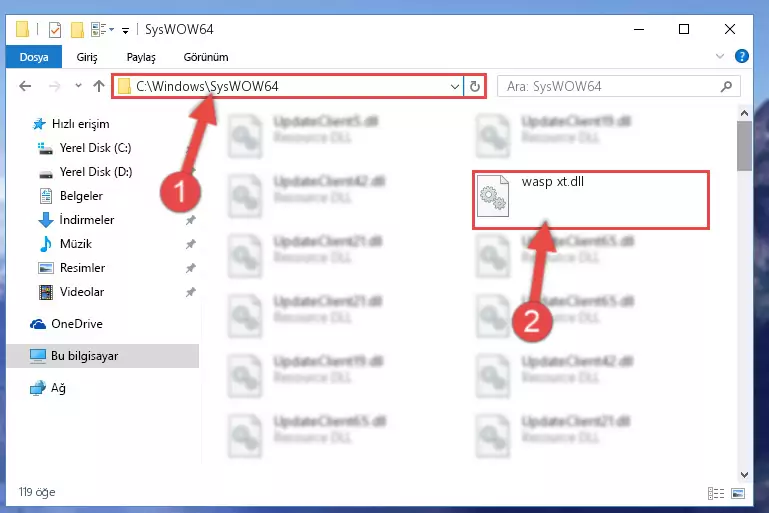This screenshot has width=769, height=513.
Task: Click the folder icon in the address bar
Action: [125, 86]
